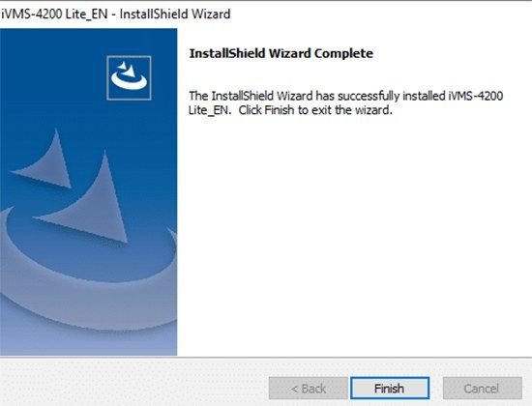The height and width of the screenshot is (406, 532).
Task: Click the horizontal separator above the buttons
Action: [x=266, y=357]
